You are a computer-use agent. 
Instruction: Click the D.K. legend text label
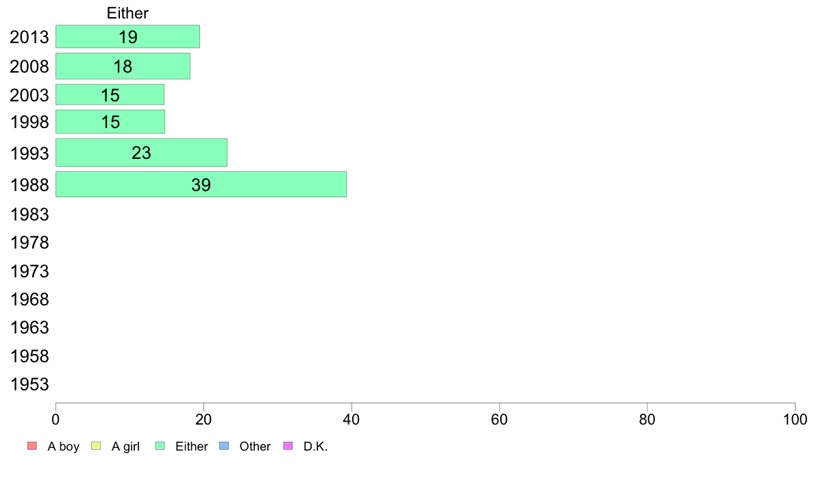pyautogui.click(x=316, y=446)
